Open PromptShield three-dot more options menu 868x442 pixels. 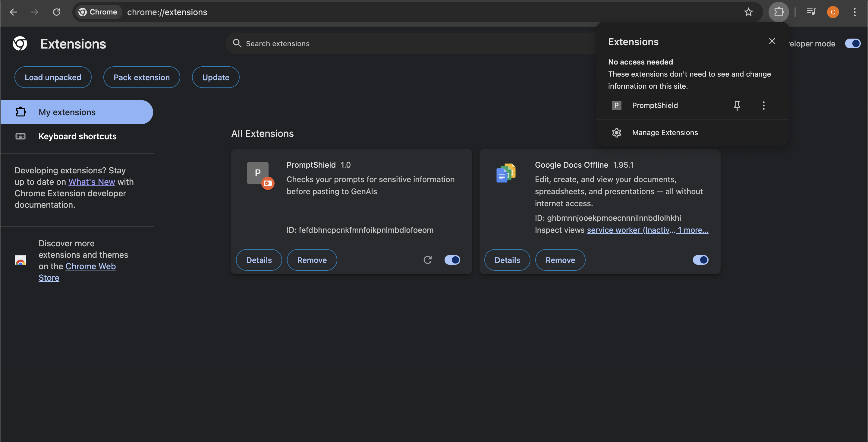coord(763,106)
